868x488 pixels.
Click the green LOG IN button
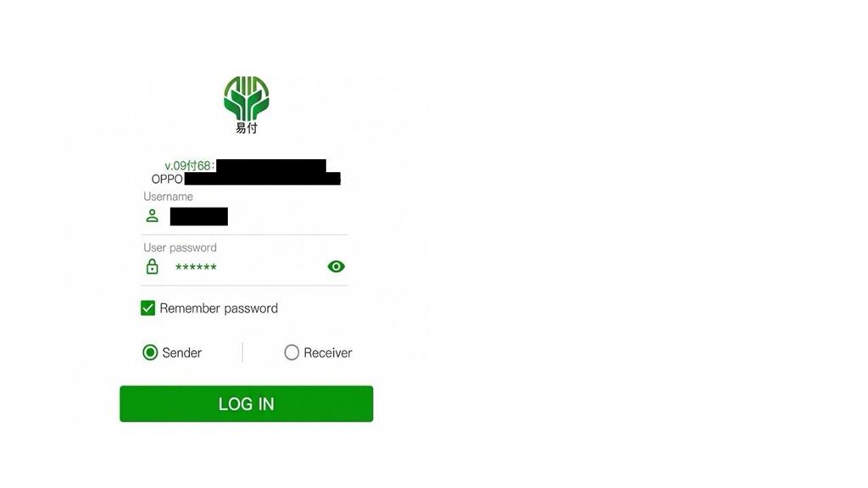click(x=247, y=404)
